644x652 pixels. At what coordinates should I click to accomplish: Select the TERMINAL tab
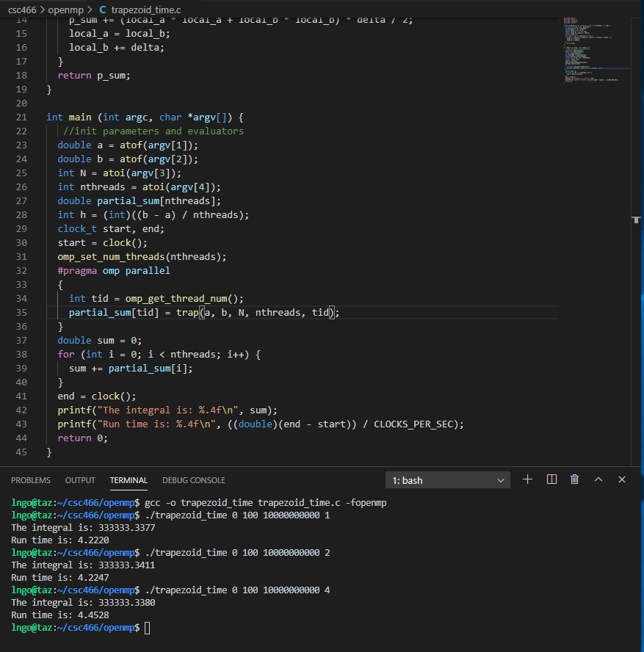coord(129,480)
